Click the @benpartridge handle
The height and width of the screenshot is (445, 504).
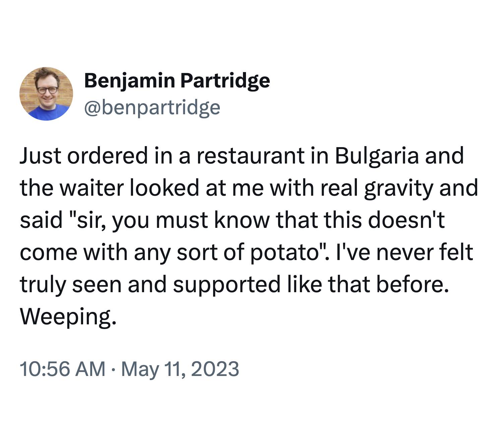tap(152, 107)
